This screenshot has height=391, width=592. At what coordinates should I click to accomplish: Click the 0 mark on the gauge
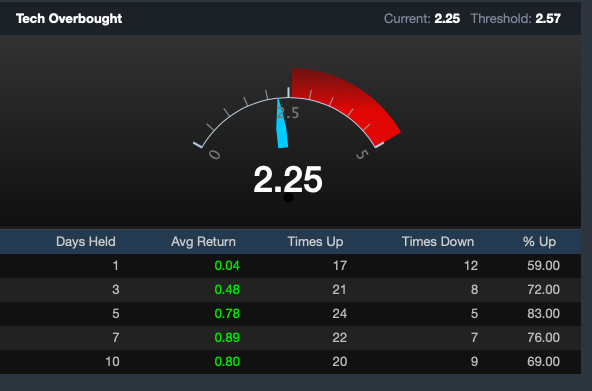[214, 154]
